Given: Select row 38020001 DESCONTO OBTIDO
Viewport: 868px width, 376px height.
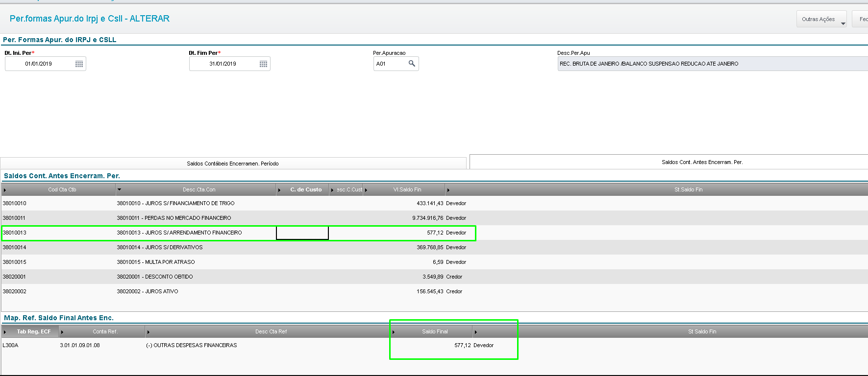Looking at the screenshot, I should pos(435,277).
